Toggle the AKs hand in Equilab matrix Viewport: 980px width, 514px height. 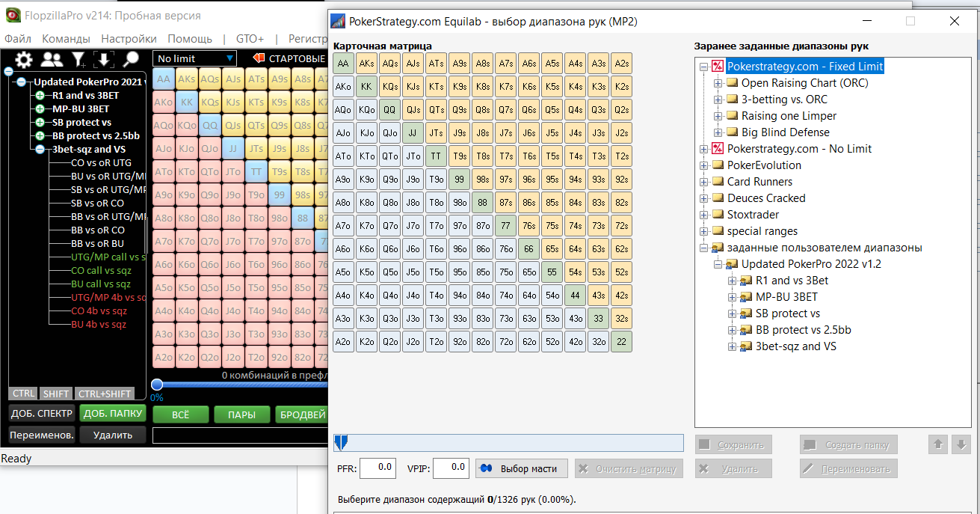(367, 64)
